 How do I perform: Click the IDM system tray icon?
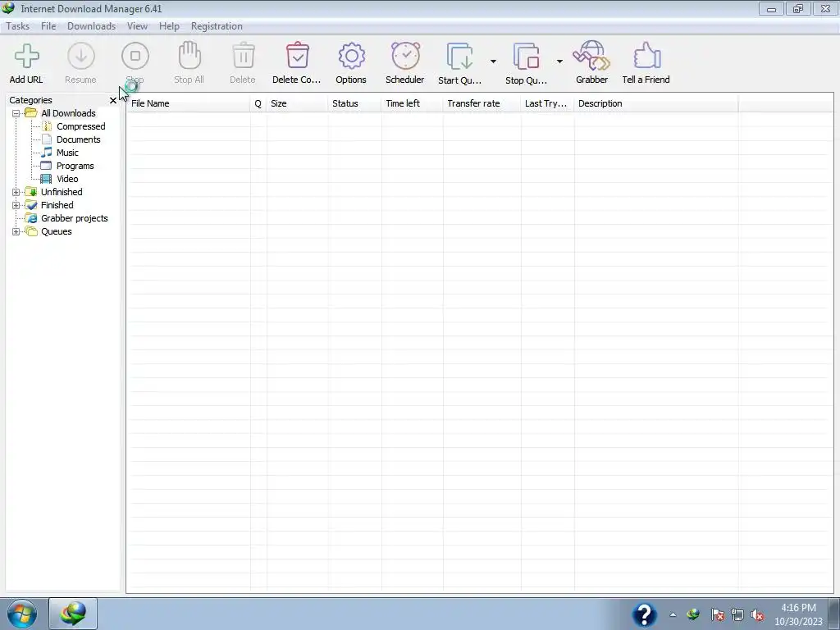(693, 615)
